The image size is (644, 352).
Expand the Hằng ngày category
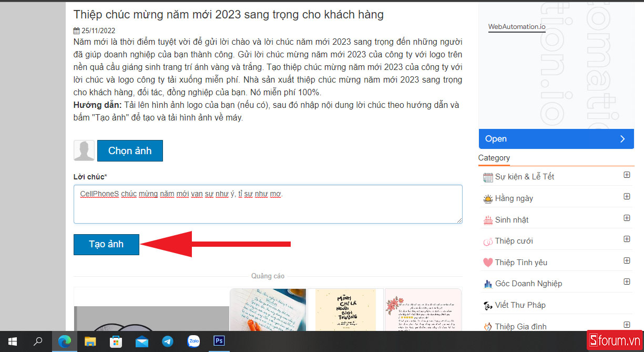627,197
